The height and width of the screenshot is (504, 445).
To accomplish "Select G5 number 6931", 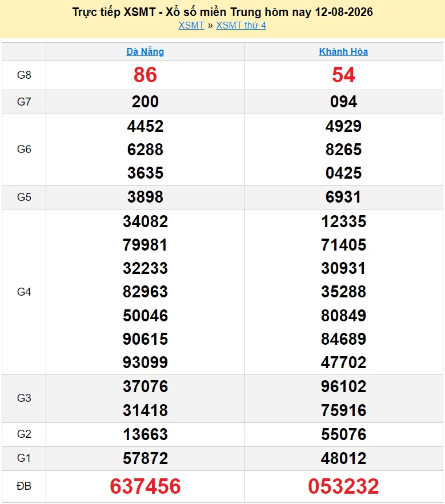I will (343, 197).
